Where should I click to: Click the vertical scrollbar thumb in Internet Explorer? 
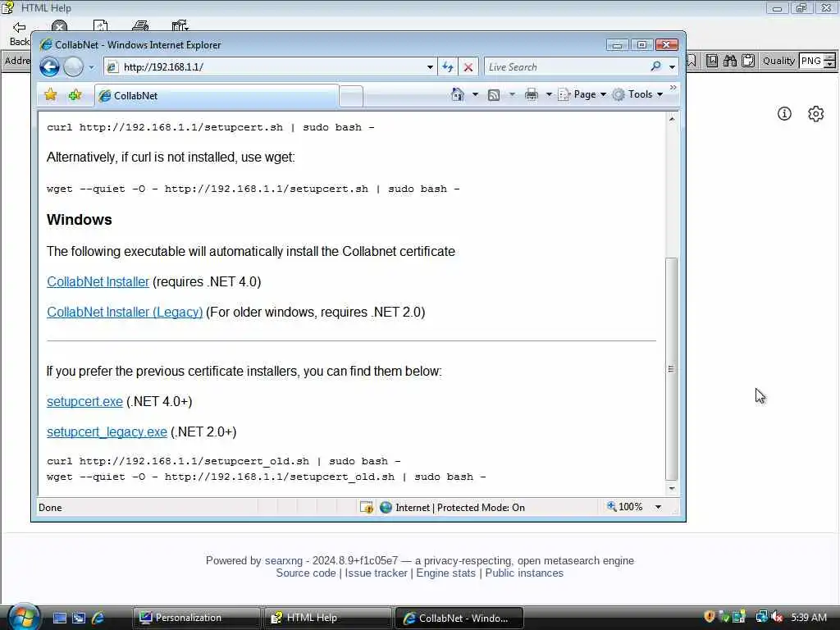[671, 368]
